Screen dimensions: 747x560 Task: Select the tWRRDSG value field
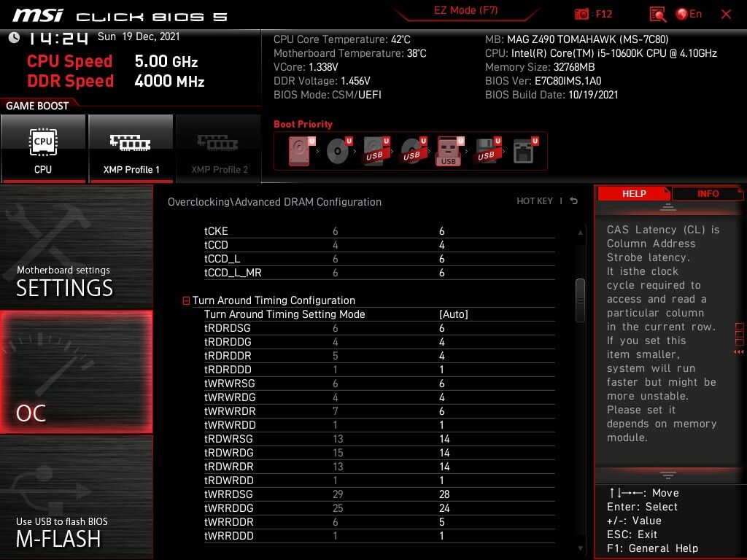pos(444,495)
